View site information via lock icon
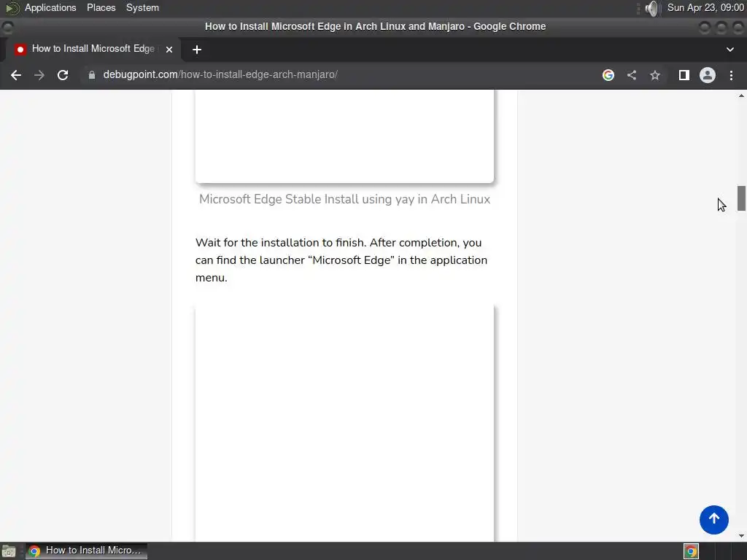 point(92,75)
